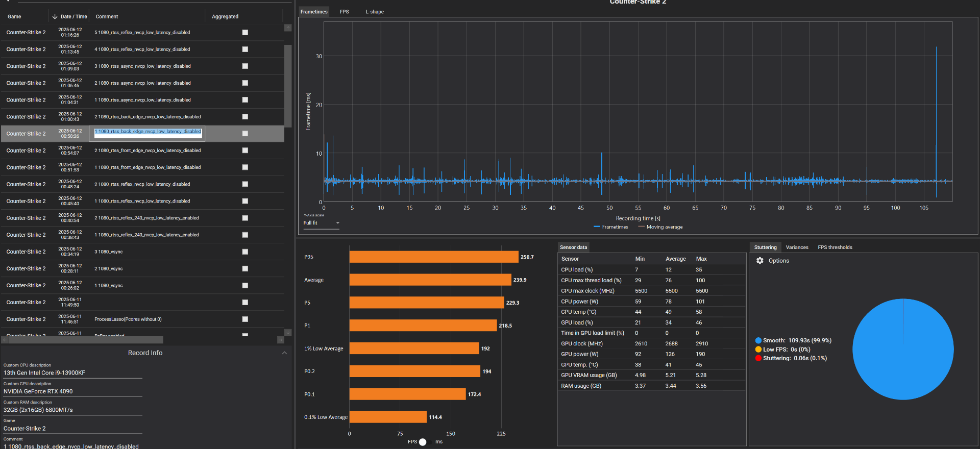Toggle aggregated checkbox for 1 1080_rtss_async record
The width and height of the screenshot is (980, 449).
[x=245, y=100]
